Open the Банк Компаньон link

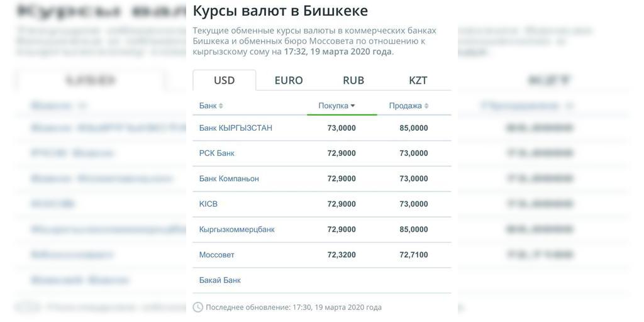pyautogui.click(x=229, y=179)
